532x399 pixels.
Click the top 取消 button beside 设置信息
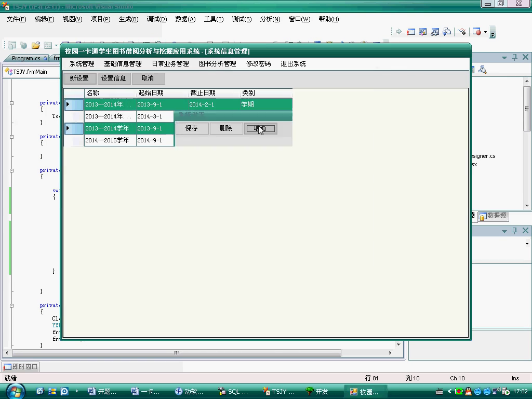click(x=148, y=78)
